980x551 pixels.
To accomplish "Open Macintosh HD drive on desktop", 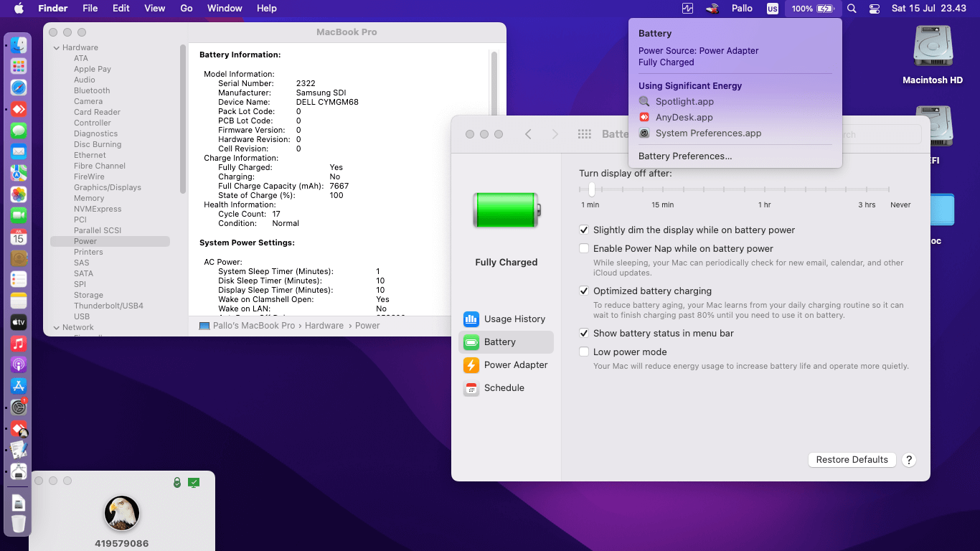I will click(x=933, y=55).
